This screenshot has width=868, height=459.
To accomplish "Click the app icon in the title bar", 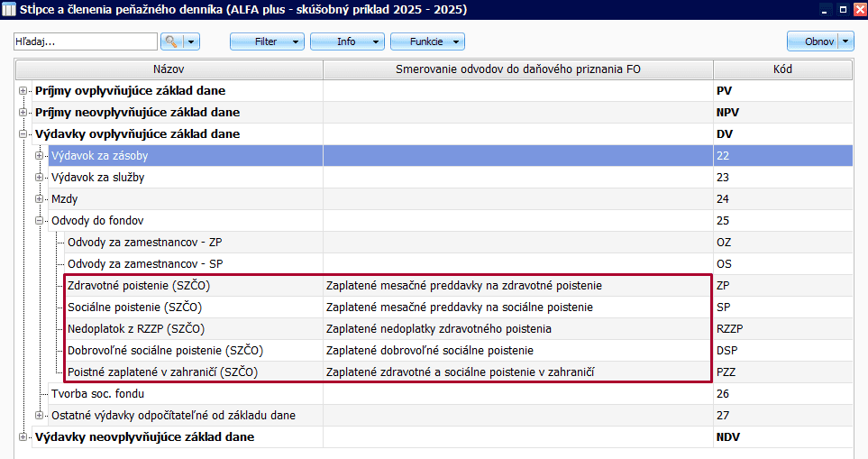I will [9, 9].
